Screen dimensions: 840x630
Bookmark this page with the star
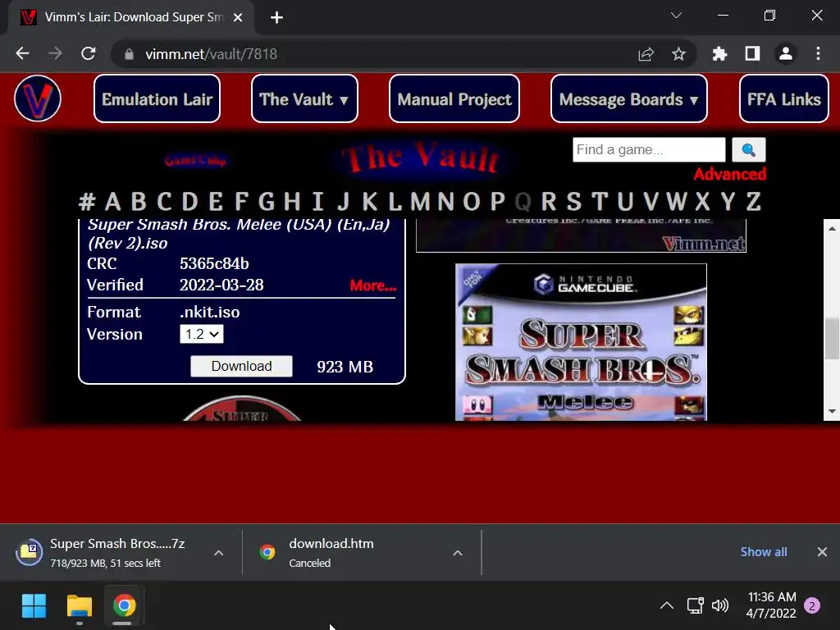(x=678, y=54)
